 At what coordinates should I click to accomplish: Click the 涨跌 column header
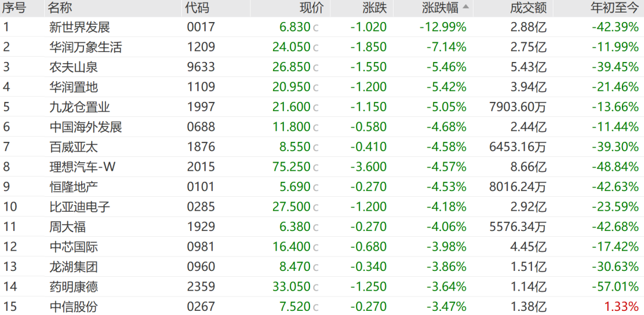[374, 7]
